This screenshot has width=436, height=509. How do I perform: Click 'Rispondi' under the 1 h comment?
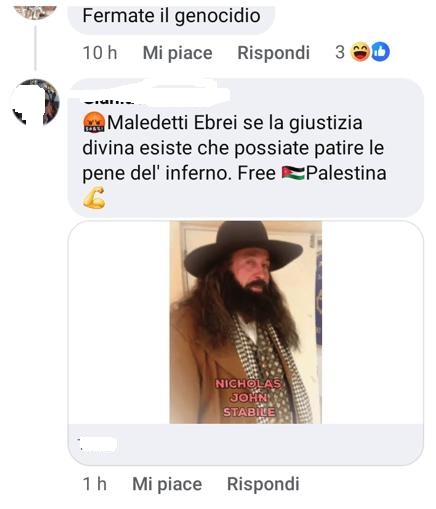[263, 484]
